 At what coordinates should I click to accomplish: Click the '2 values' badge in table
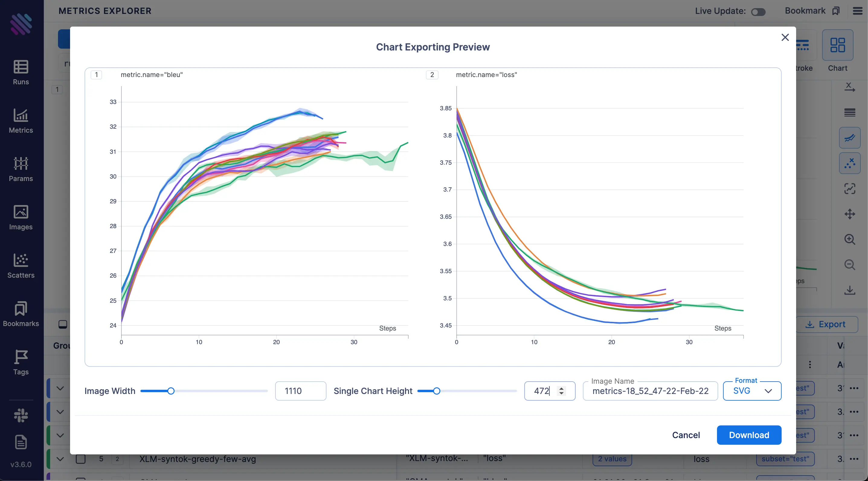point(612,459)
